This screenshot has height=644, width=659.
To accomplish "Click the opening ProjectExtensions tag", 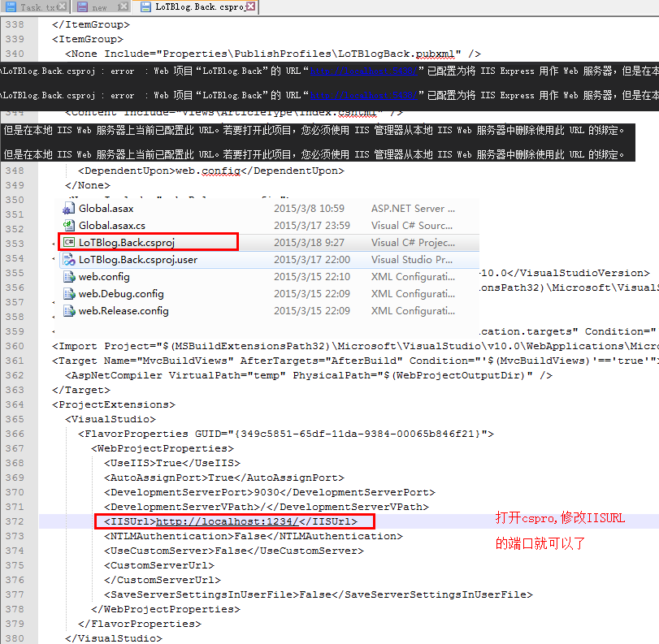I will pyautogui.click(x=114, y=404).
